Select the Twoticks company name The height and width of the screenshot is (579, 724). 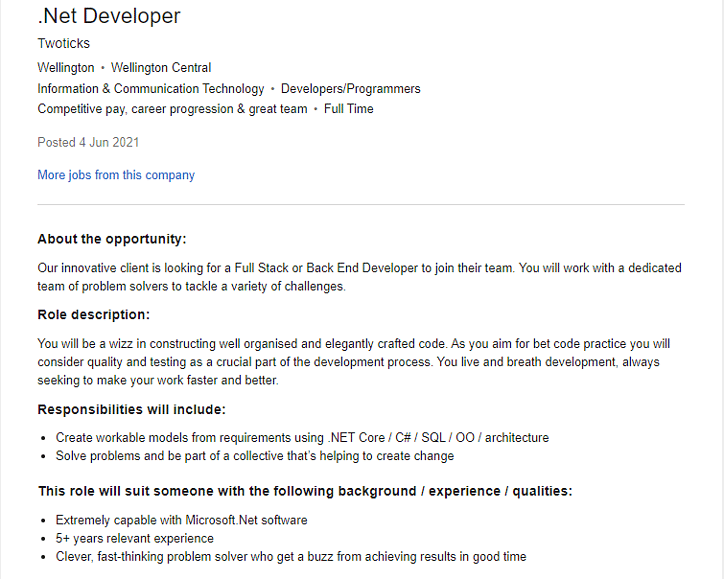click(63, 44)
